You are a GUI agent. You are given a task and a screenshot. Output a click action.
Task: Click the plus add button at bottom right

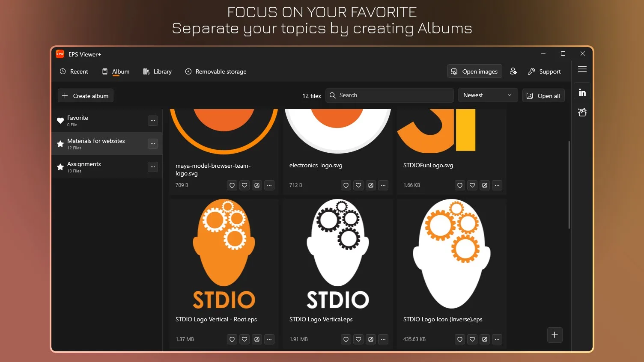click(555, 335)
